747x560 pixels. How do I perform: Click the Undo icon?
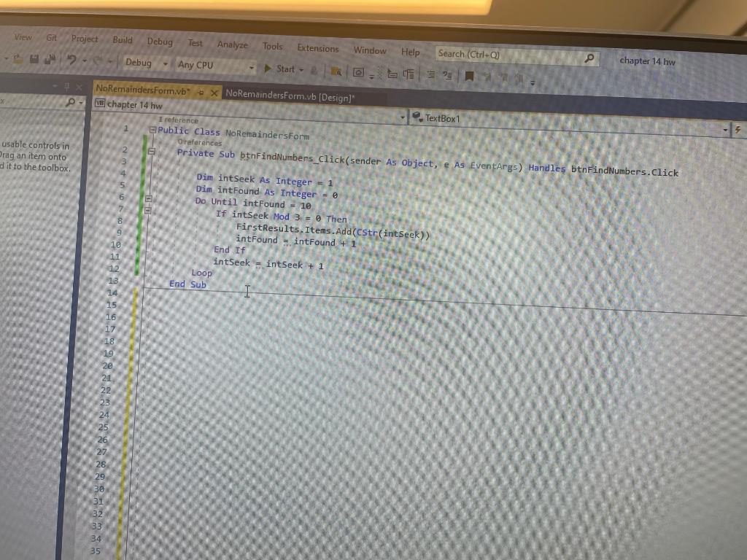(x=71, y=58)
